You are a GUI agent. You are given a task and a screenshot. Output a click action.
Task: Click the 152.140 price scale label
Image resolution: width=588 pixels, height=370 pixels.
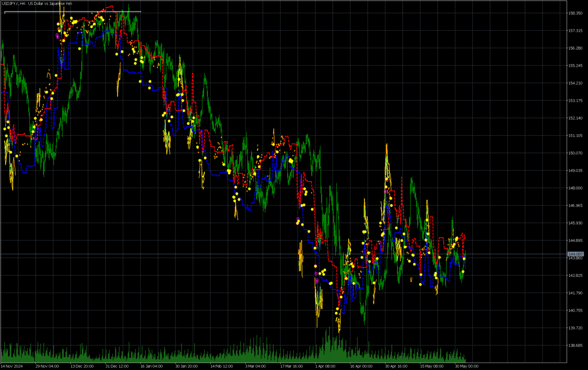[x=575, y=118]
